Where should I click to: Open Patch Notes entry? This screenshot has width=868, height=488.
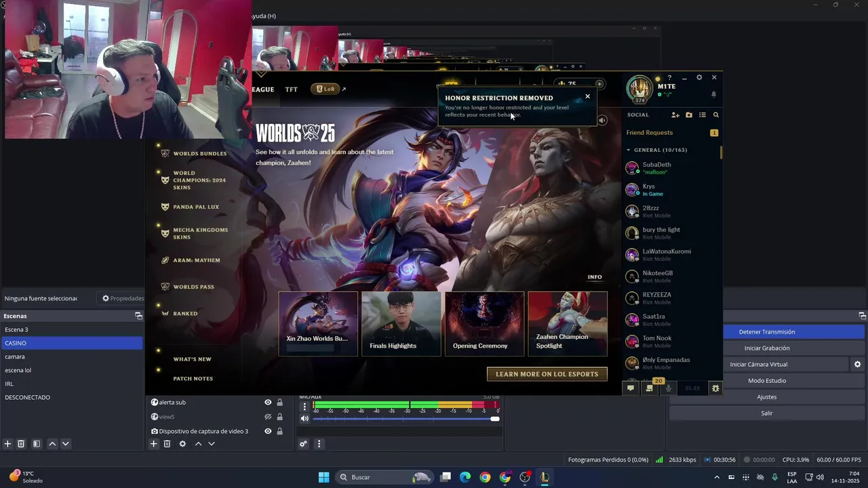(193, 379)
